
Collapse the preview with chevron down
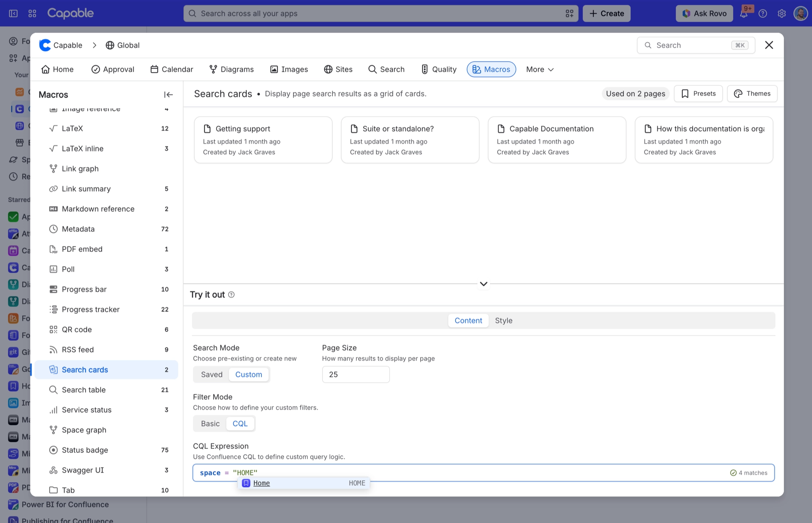pos(484,284)
